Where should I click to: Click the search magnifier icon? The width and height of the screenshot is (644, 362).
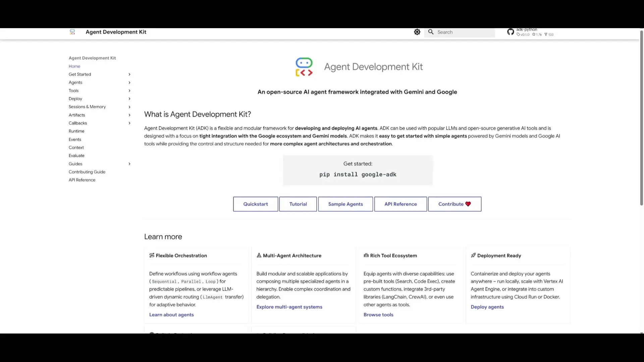(431, 32)
